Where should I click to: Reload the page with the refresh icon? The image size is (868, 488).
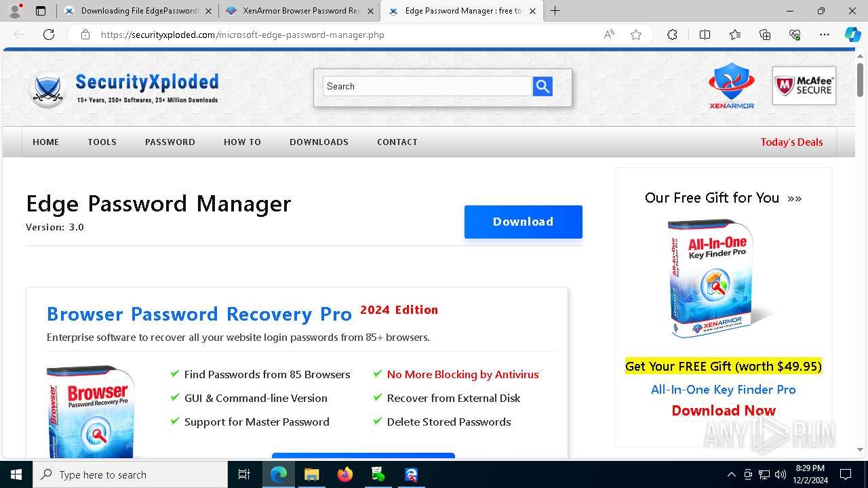[x=49, y=35]
